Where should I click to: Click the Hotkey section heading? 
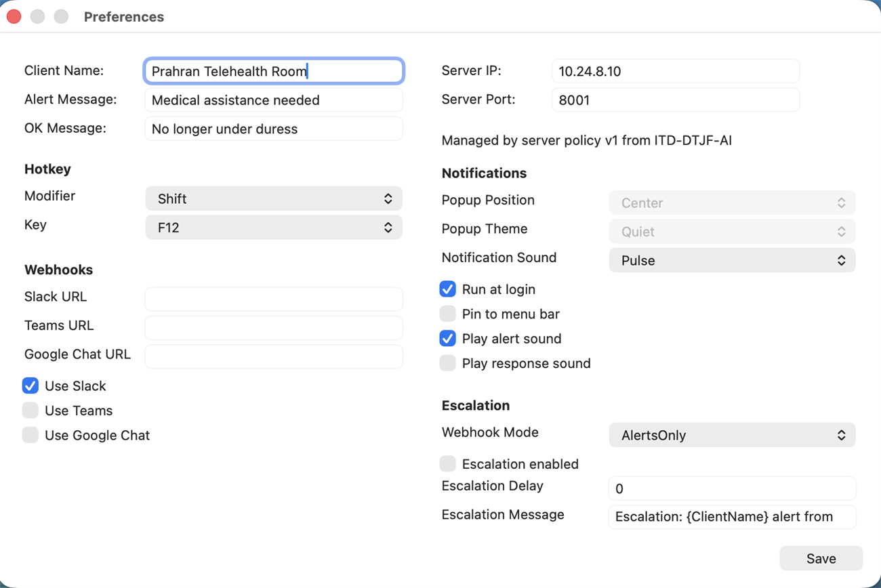(x=47, y=169)
